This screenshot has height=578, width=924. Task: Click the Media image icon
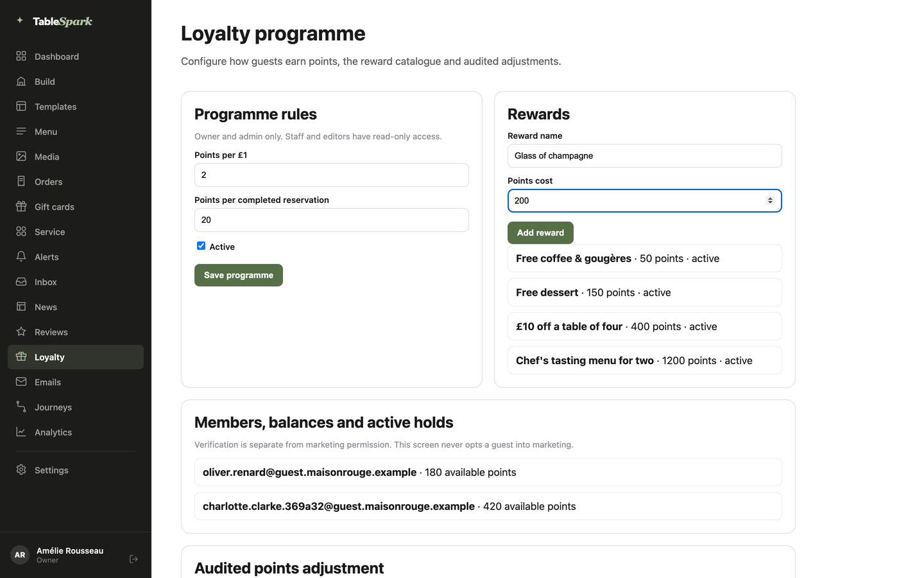(x=21, y=157)
